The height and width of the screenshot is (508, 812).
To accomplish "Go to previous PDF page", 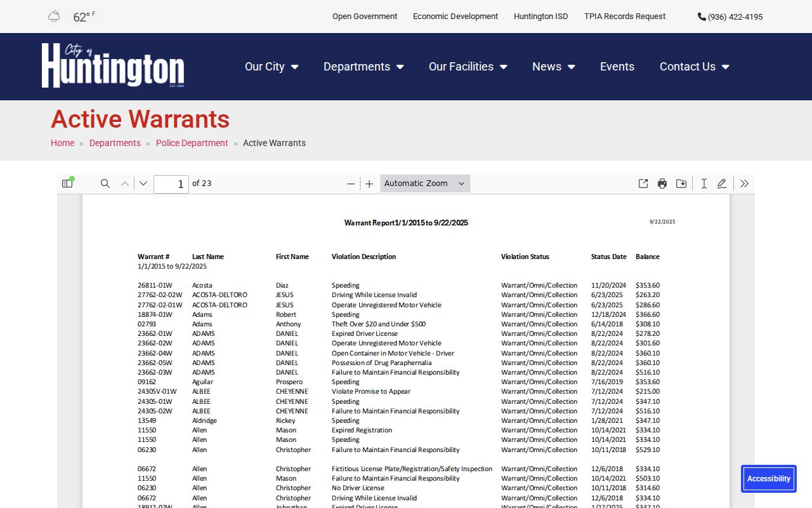I will [x=125, y=184].
